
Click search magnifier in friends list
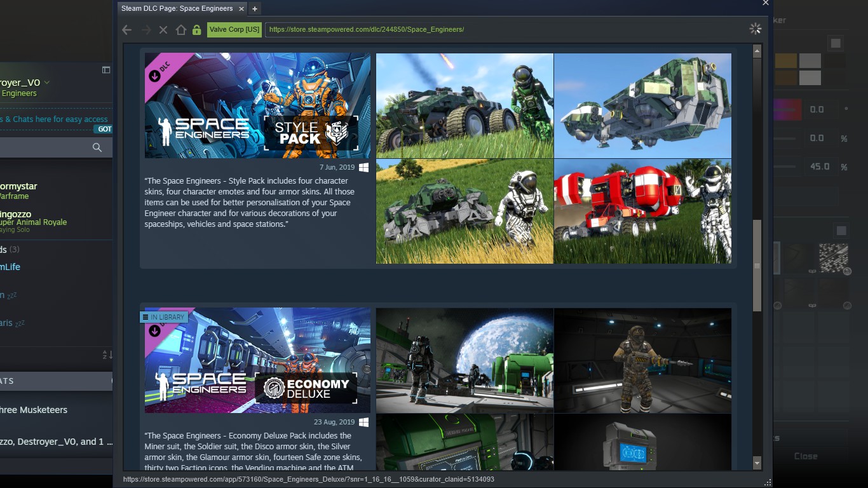97,147
